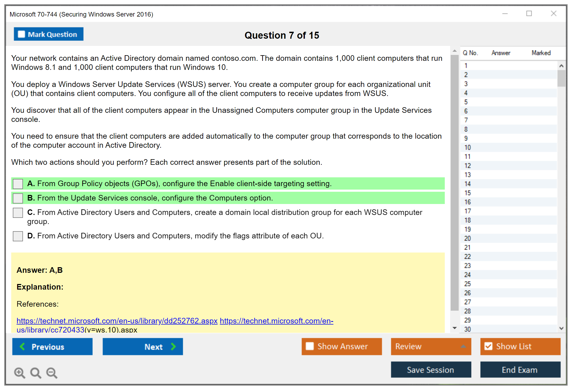Image resolution: width=574 pixels, height=392 pixels.
Task: Click the zoom out magnifier icon
Action: [52, 373]
